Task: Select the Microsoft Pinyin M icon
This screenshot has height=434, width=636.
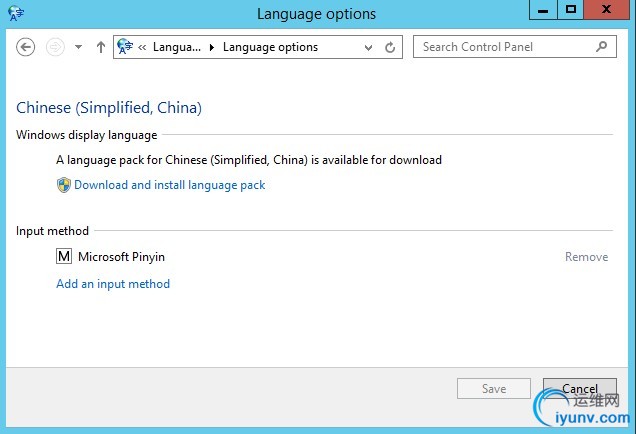Action: [65, 257]
